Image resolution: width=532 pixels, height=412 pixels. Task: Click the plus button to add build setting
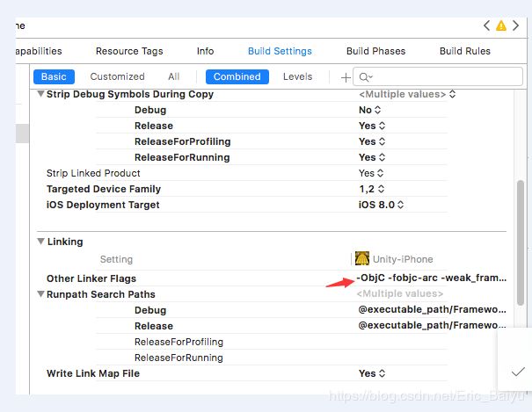coord(345,77)
